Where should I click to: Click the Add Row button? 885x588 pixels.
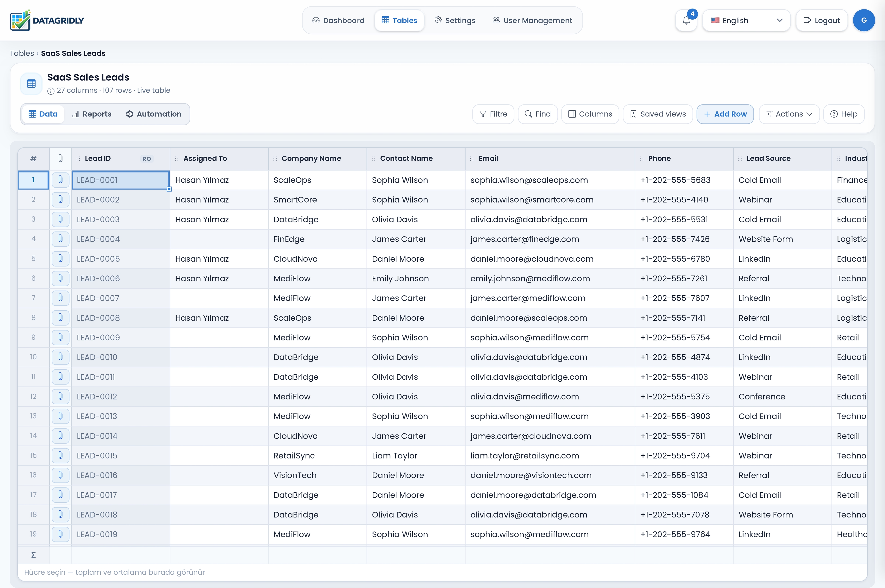[725, 114]
